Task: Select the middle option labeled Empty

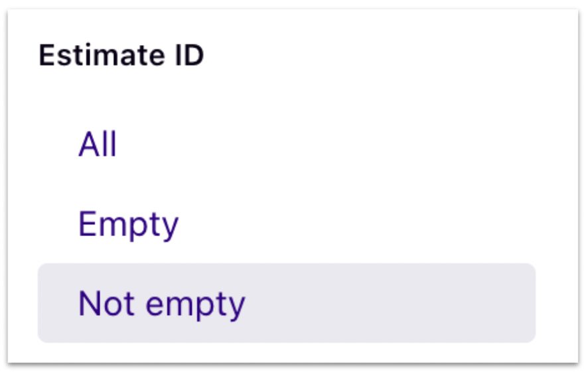Action: 287,224
